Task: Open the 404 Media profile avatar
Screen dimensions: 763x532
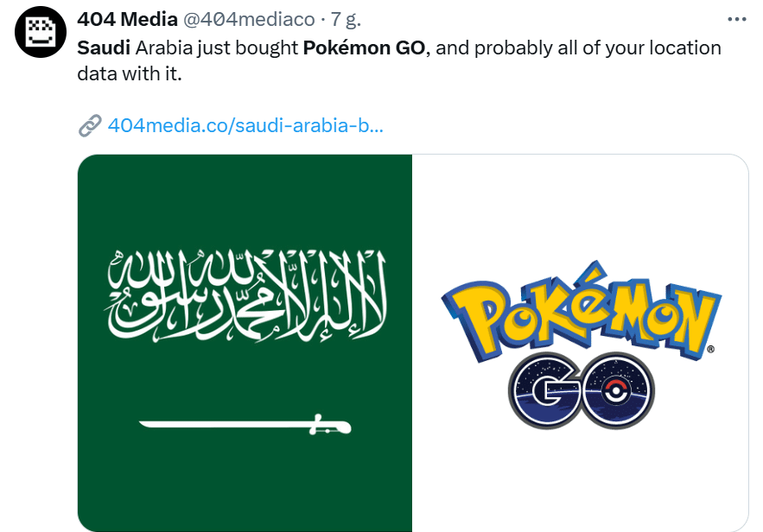Action: coord(37,35)
